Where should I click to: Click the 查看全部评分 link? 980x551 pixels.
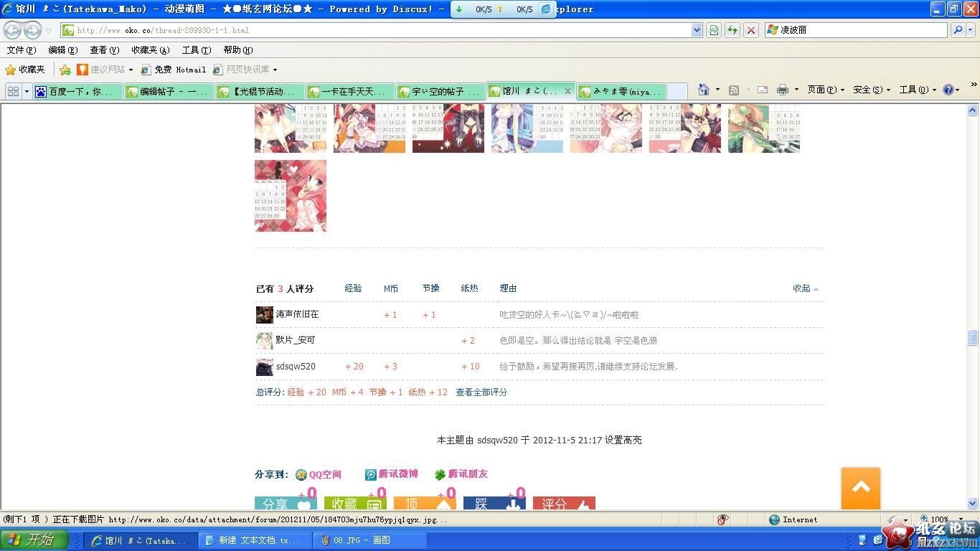point(481,392)
